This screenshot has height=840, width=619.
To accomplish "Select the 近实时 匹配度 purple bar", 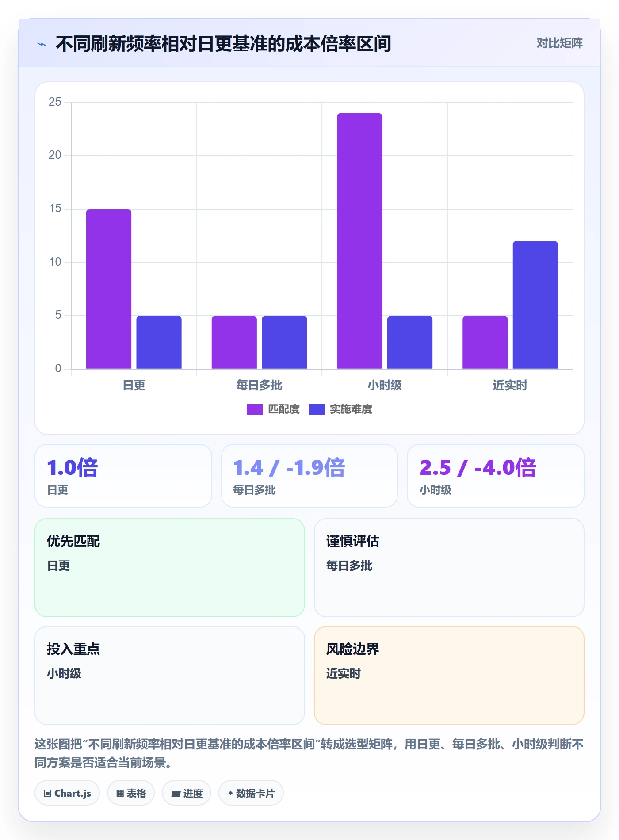I will click(485, 342).
